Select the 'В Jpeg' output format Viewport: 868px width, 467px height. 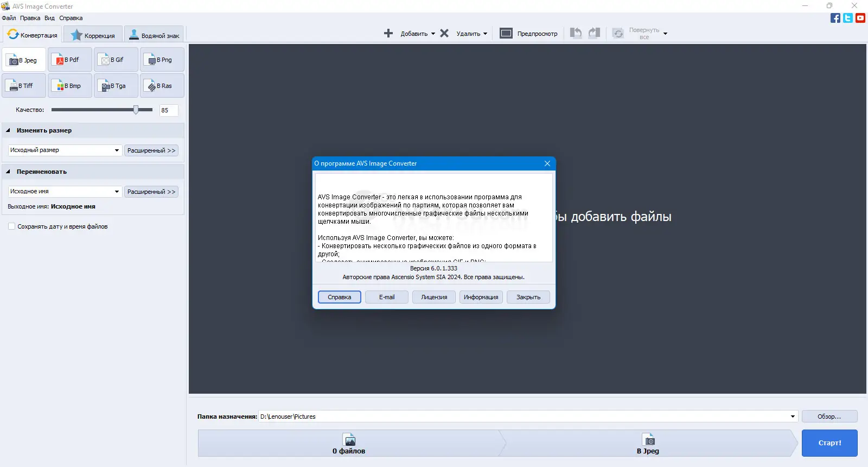tap(24, 60)
